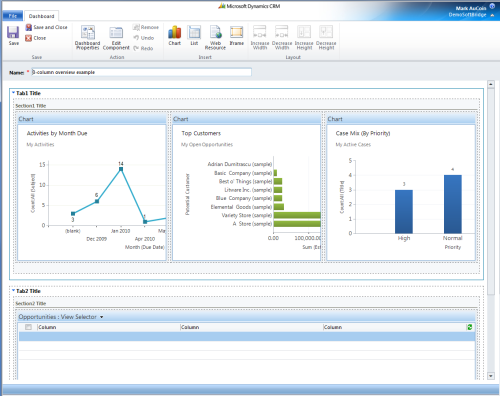Click scrollbar down arrow
Image resolution: width=500 pixels, height=396 pixels.
click(491, 376)
